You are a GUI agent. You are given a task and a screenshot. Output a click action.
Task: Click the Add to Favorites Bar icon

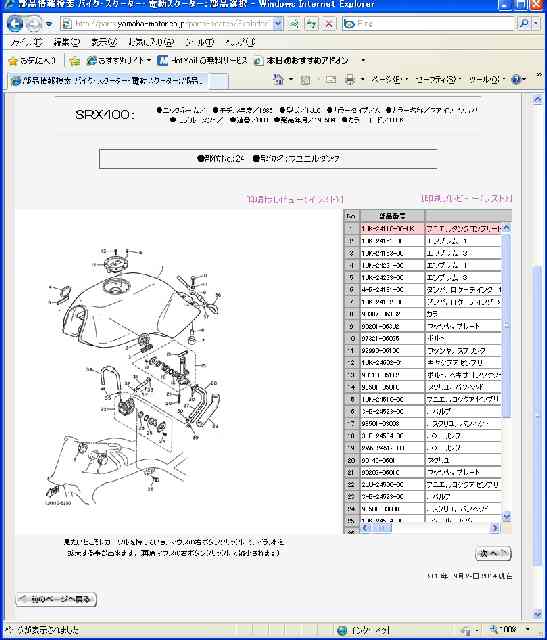pyautogui.click(x=74, y=61)
